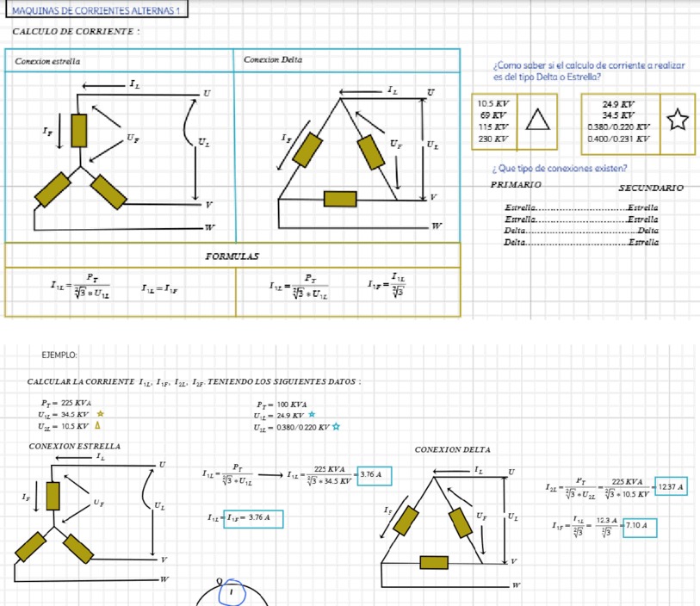Viewport: 700px width, 606px height.
Task: Click the question Que tipo de conexiones existen
Action: 560,168
